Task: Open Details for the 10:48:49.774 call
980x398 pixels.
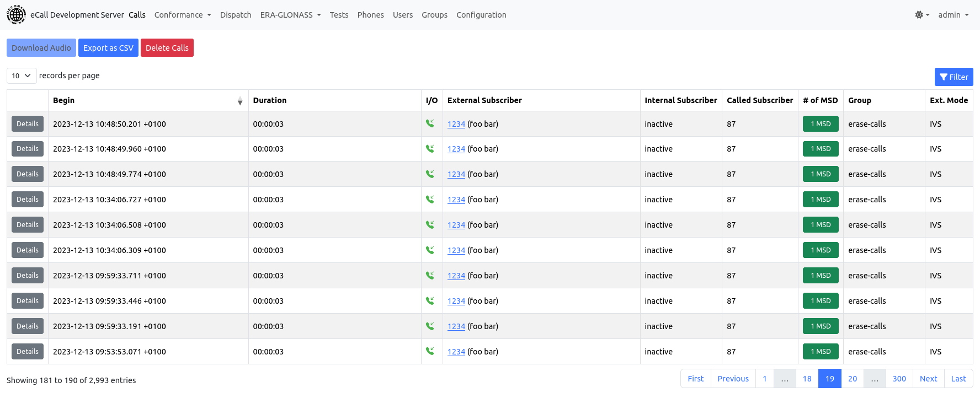Action: (x=28, y=174)
